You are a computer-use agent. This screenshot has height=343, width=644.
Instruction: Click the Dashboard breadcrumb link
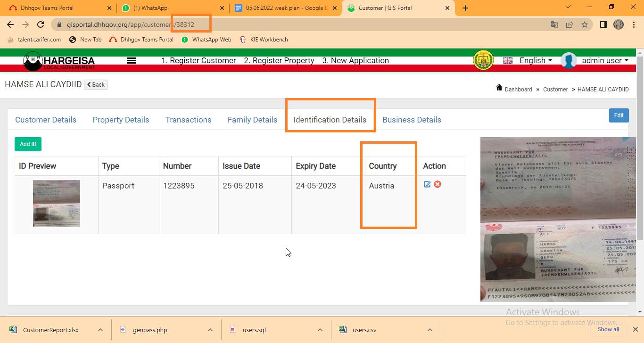coord(518,89)
